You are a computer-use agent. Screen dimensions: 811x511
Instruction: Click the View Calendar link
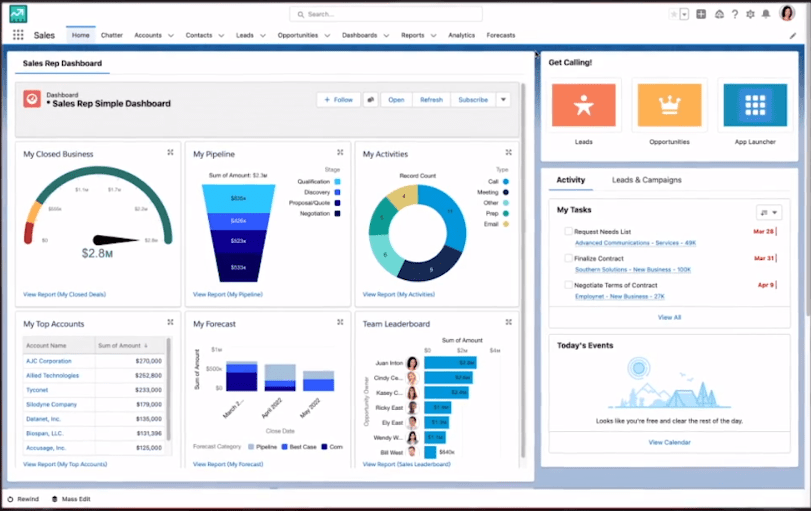tap(669, 442)
